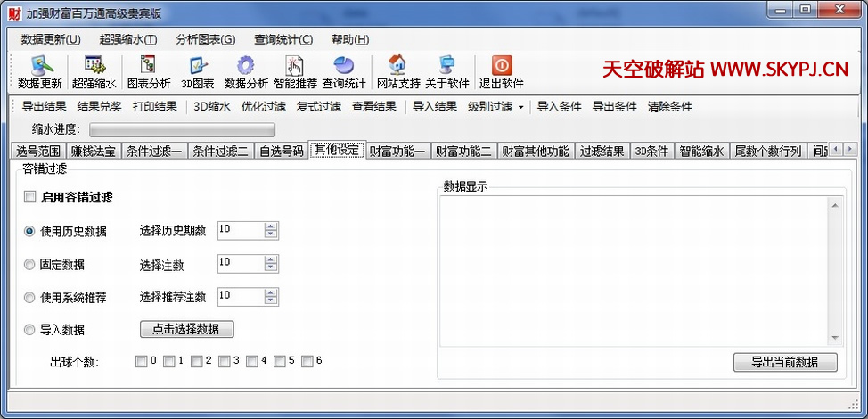Image resolution: width=868 pixels, height=419 pixels.
Task: Tick the 出球个数 checkbox labeled 3
Action: click(225, 361)
